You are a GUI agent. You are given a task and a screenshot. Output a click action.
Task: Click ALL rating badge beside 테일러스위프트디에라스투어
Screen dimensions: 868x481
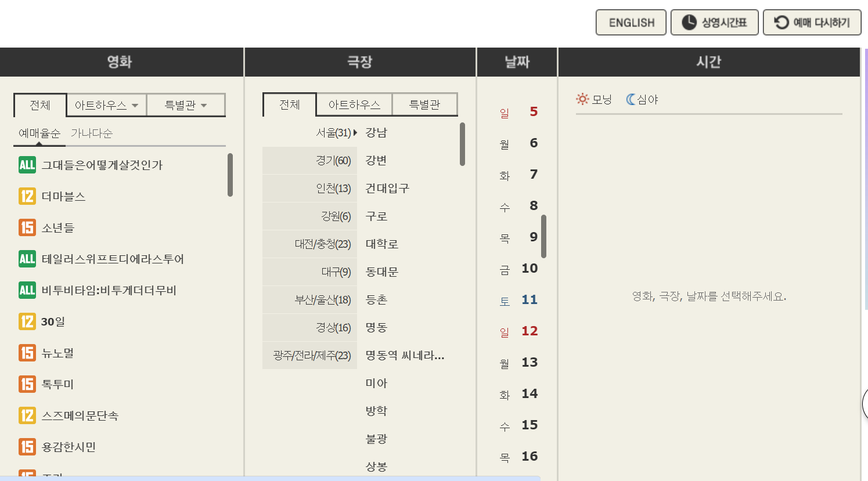click(x=27, y=259)
